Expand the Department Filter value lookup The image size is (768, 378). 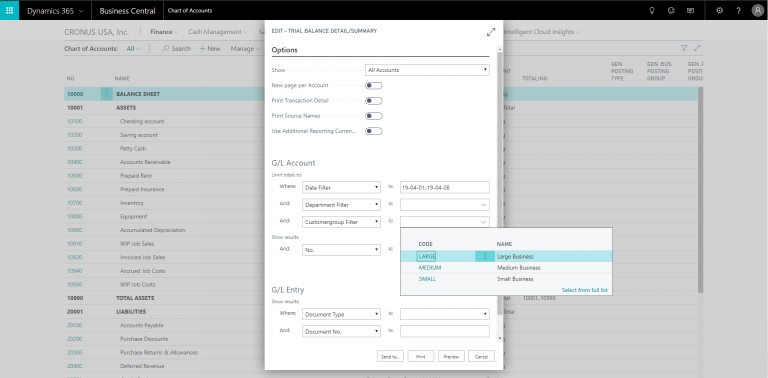coord(483,205)
